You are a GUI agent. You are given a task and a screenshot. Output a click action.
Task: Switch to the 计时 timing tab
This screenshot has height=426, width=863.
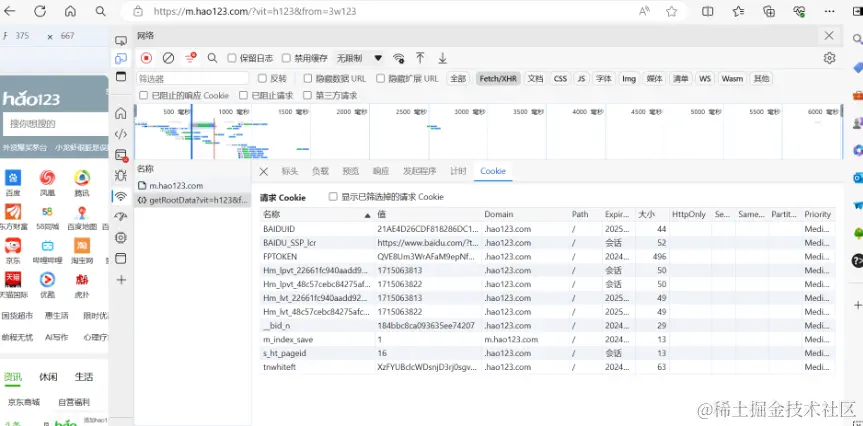point(458,171)
